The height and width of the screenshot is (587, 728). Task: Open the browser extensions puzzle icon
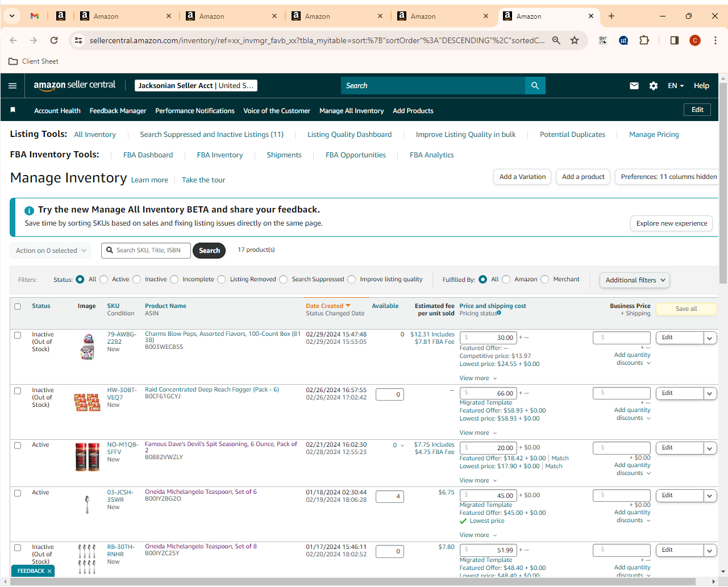(644, 40)
